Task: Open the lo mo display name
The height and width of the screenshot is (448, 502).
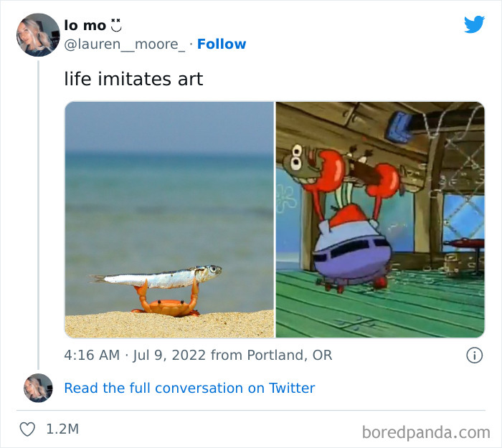Action: tap(85, 25)
